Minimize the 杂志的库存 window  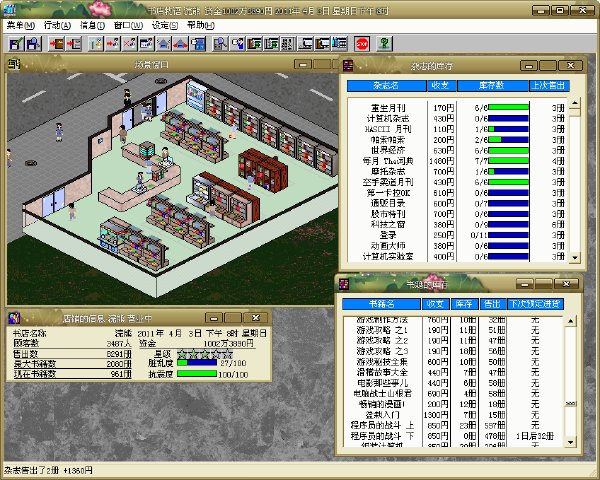pyautogui.click(x=529, y=66)
